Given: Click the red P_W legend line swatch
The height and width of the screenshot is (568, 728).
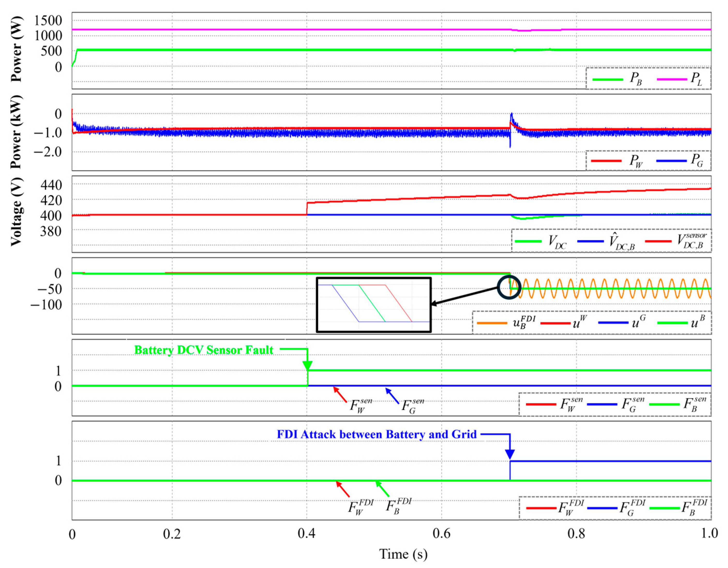Looking at the screenshot, I should click(606, 161).
